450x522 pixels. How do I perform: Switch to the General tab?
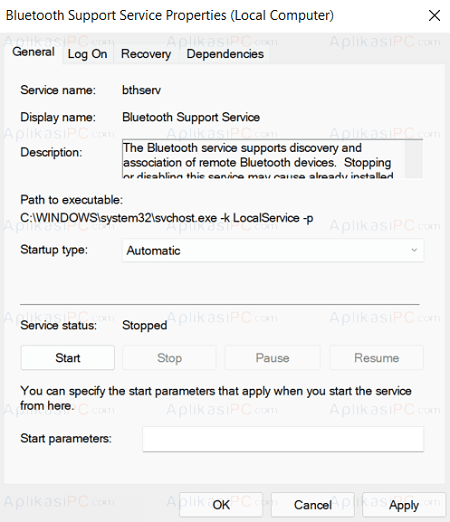(x=33, y=52)
